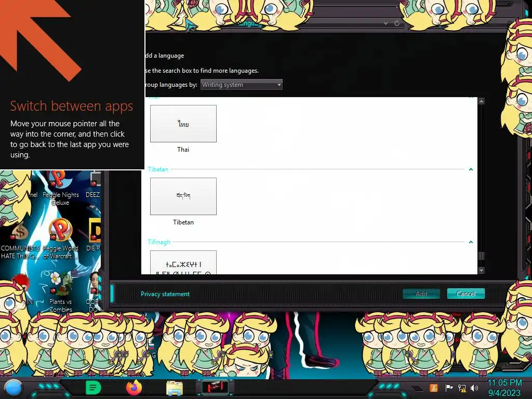This screenshot has height=399, width=532.
Task: Select the Thai language tile
Action: (183, 124)
